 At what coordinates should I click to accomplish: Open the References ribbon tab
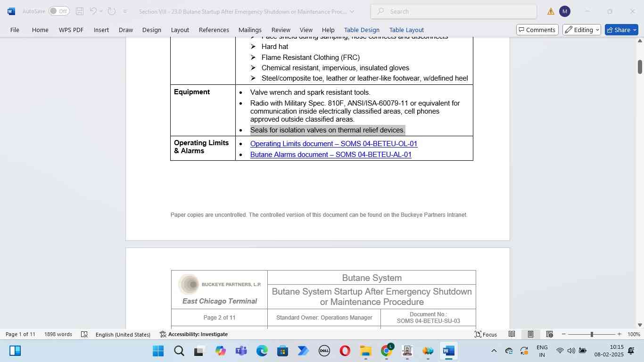[x=214, y=30]
